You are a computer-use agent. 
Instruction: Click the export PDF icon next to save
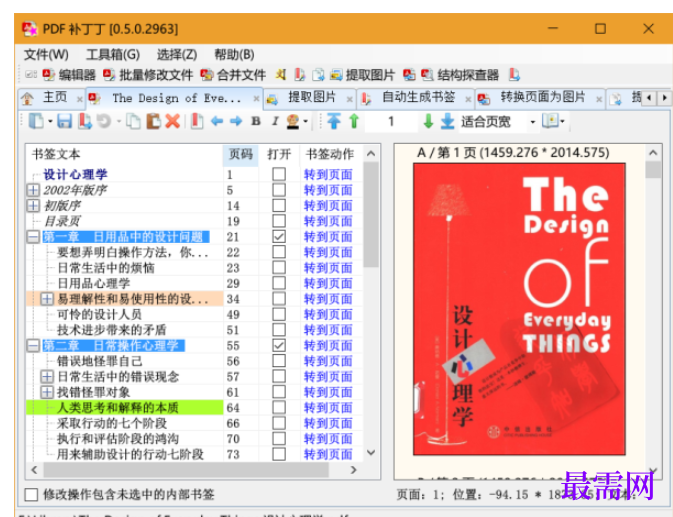(85, 121)
